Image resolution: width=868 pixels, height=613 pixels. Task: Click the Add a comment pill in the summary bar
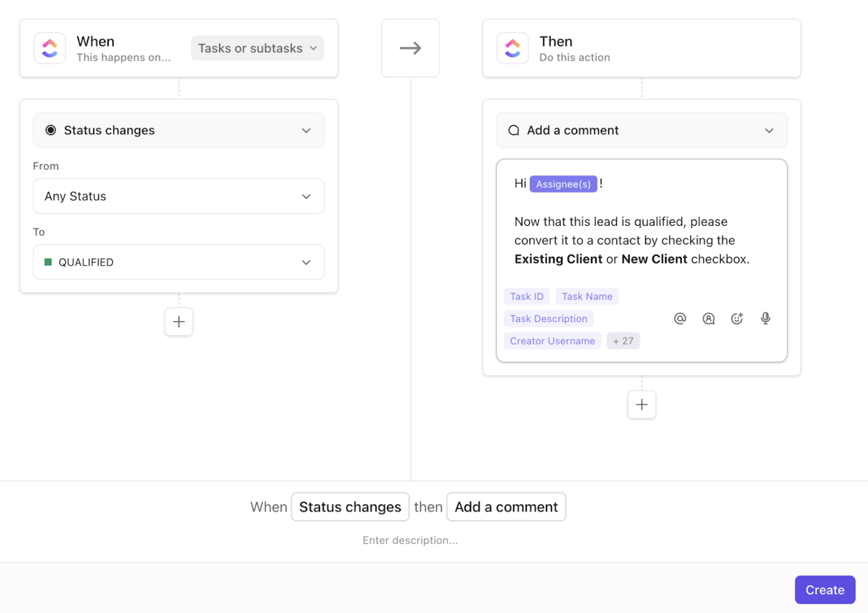click(506, 507)
